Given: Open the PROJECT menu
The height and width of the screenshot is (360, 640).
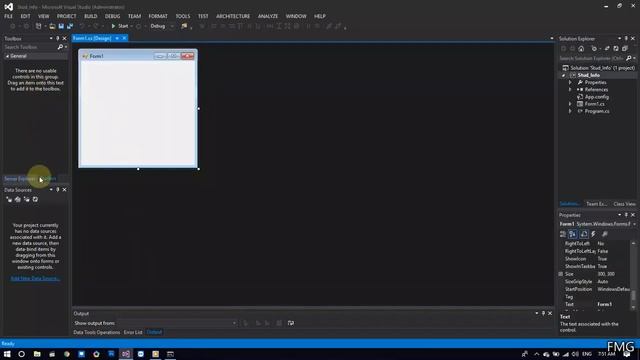Looking at the screenshot, I should coord(67,16).
